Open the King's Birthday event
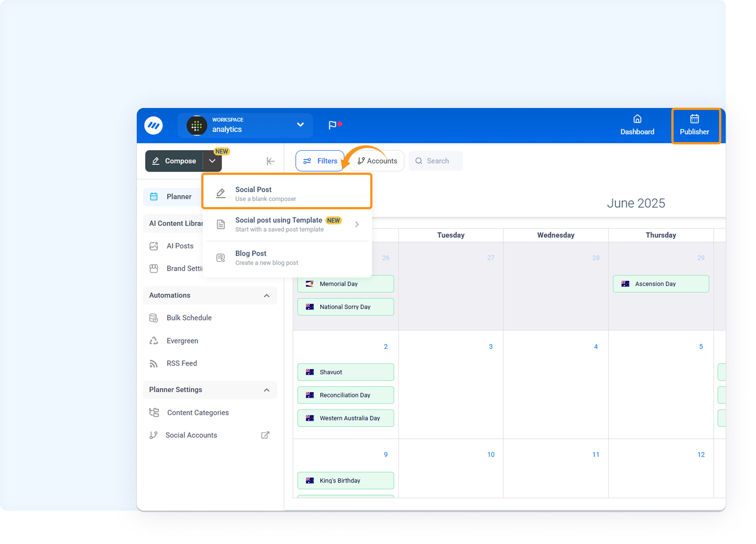 345,481
